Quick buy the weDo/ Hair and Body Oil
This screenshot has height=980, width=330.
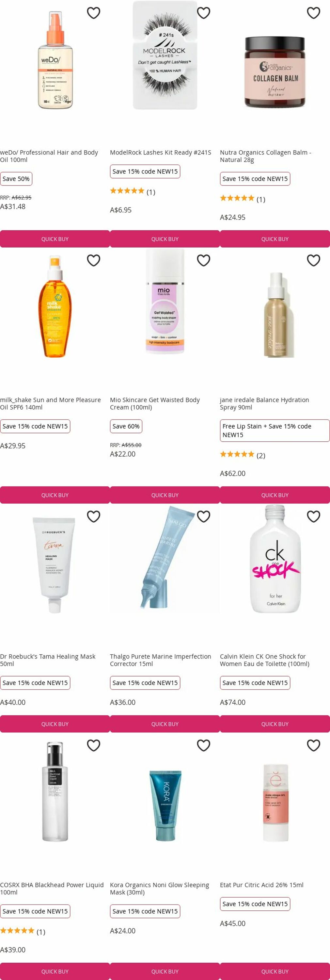pos(55,239)
